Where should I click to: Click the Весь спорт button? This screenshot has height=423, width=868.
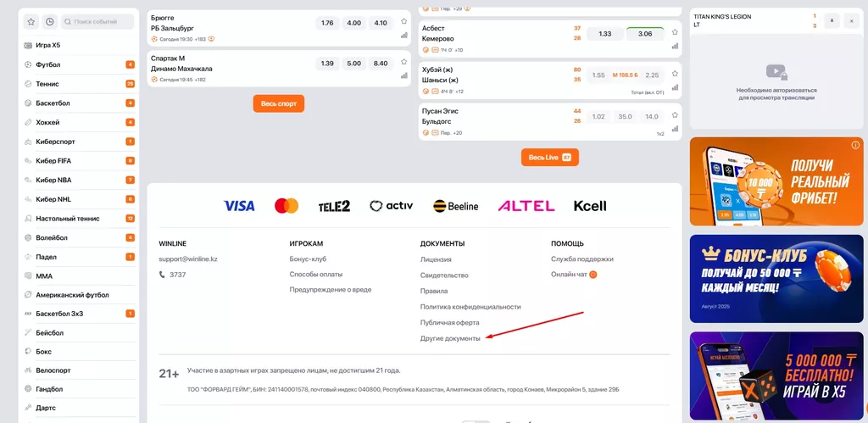click(x=278, y=103)
